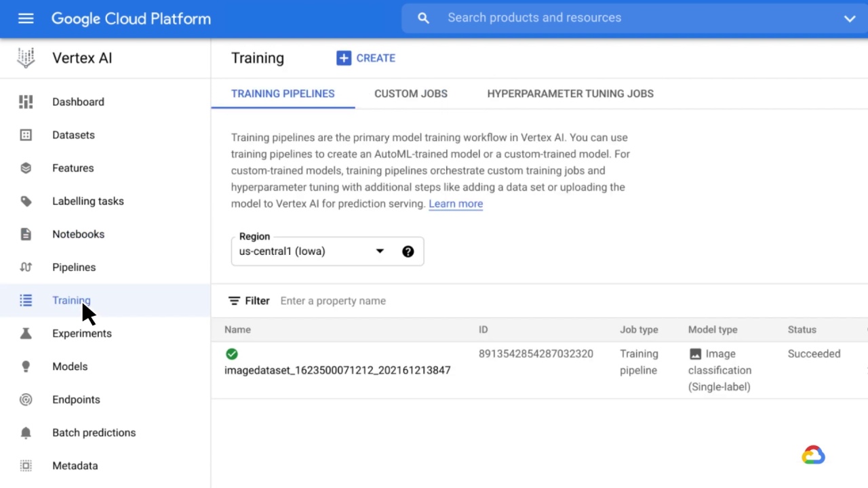
Task: Click the Metadata sidebar icon
Action: click(x=26, y=466)
